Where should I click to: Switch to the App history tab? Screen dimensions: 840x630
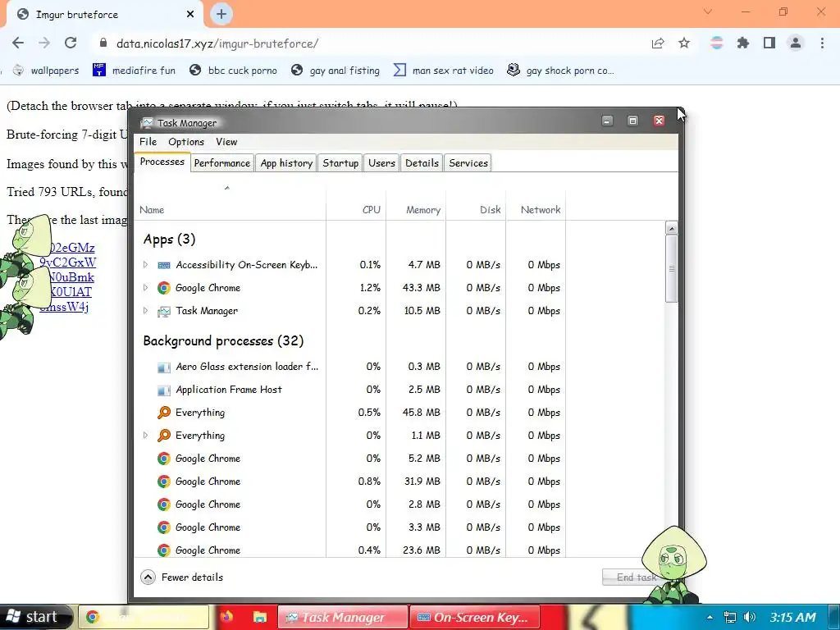(x=286, y=163)
